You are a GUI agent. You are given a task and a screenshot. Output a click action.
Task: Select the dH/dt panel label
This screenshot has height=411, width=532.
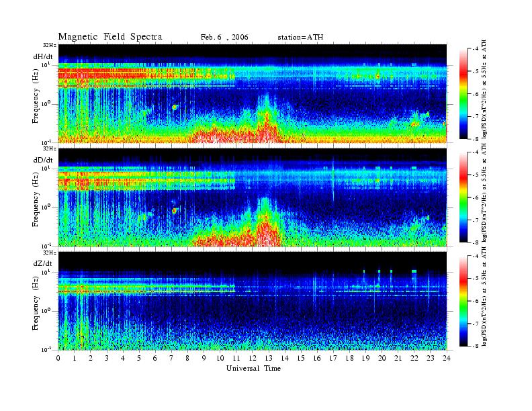(x=43, y=57)
